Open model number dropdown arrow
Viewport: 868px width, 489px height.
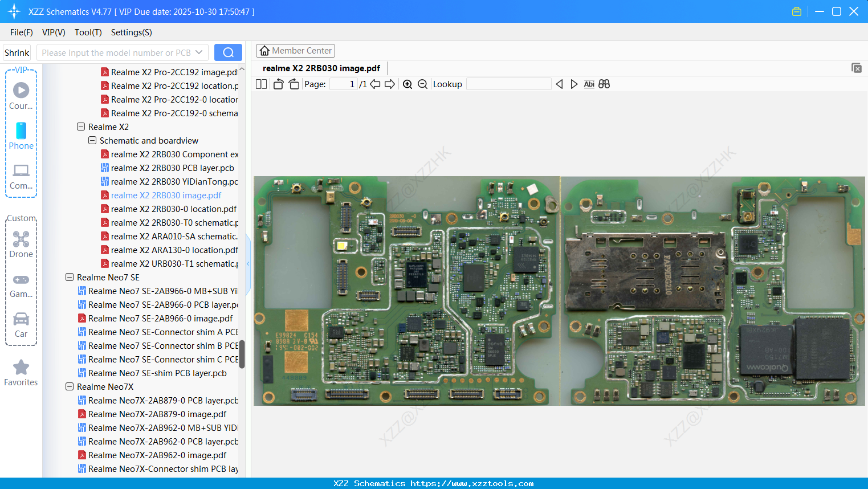coord(199,52)
